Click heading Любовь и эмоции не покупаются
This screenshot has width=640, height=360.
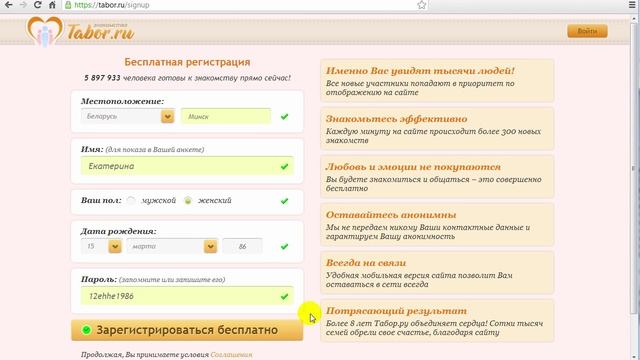[x=413, y=167]
